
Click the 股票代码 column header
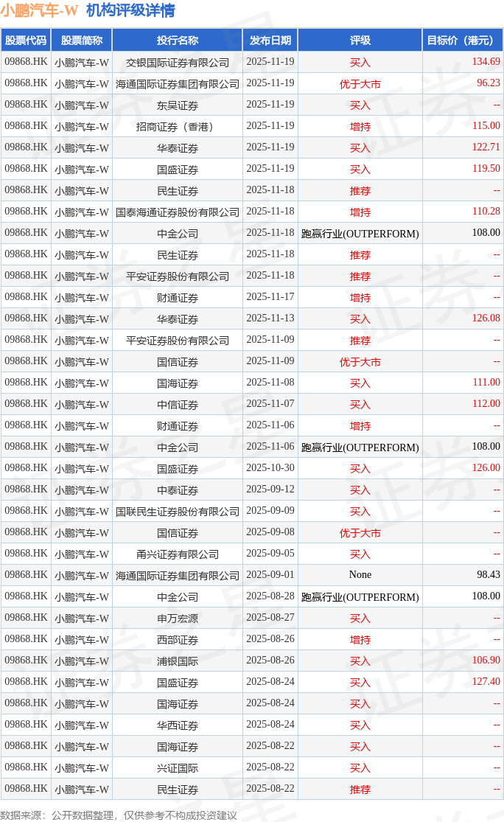point(26,41)
